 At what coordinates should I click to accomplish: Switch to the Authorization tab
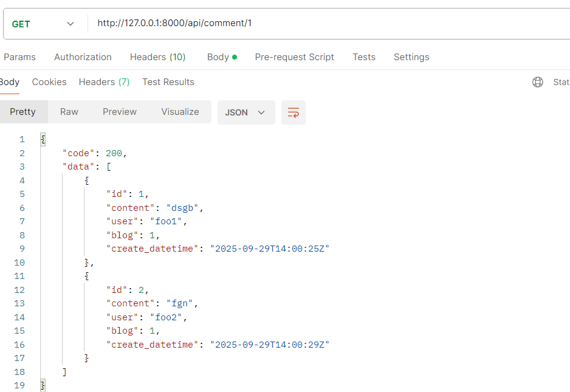click(83, 57)
